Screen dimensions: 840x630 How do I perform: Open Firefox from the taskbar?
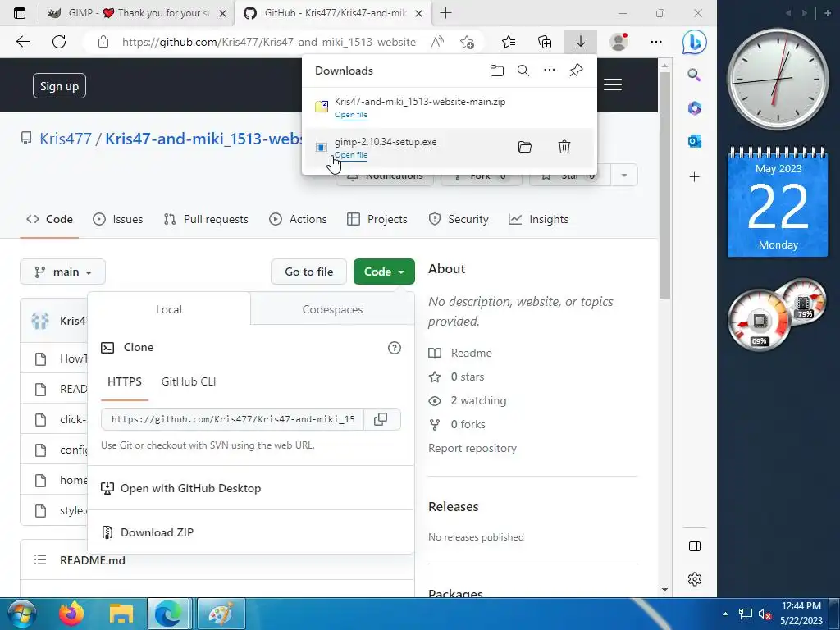click(72, 614)
